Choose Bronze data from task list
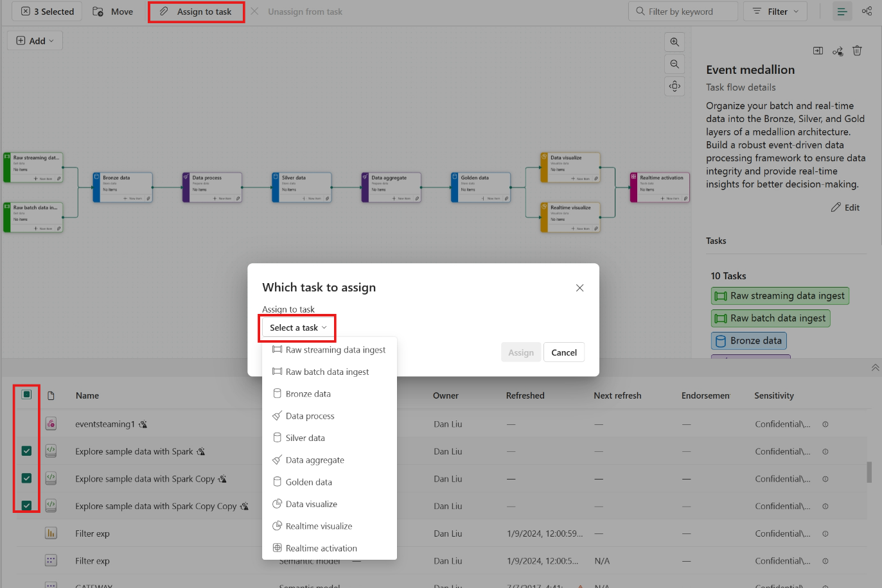This screenshot has width=882, height=588. [330, 393]
